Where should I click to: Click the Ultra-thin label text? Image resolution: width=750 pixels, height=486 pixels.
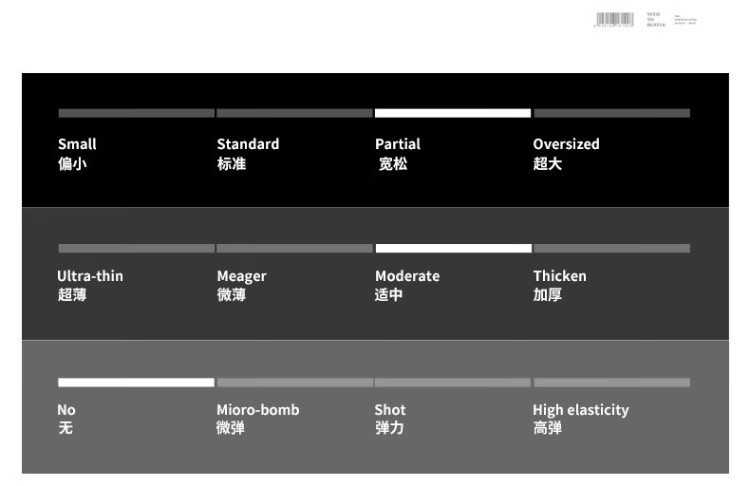90,276
